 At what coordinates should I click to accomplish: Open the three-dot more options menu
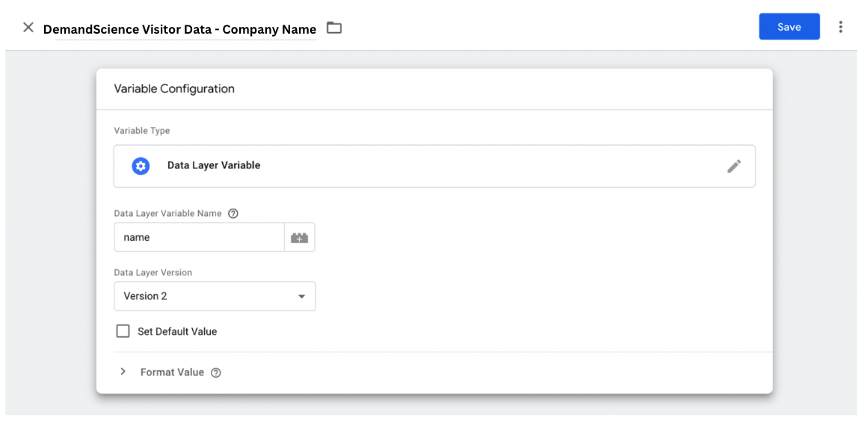pyautogui.click(x=840, y=27)
